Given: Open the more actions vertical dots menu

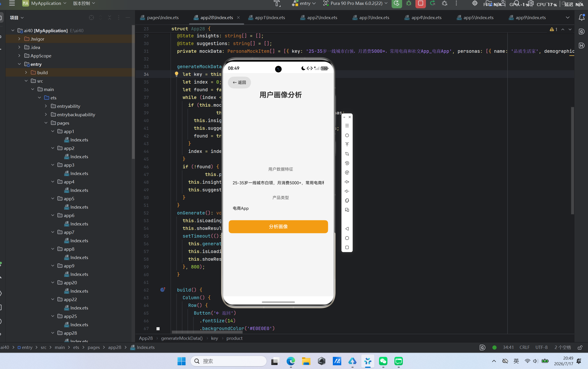Looking at the screenshot, I should click(x=456, y=3).
